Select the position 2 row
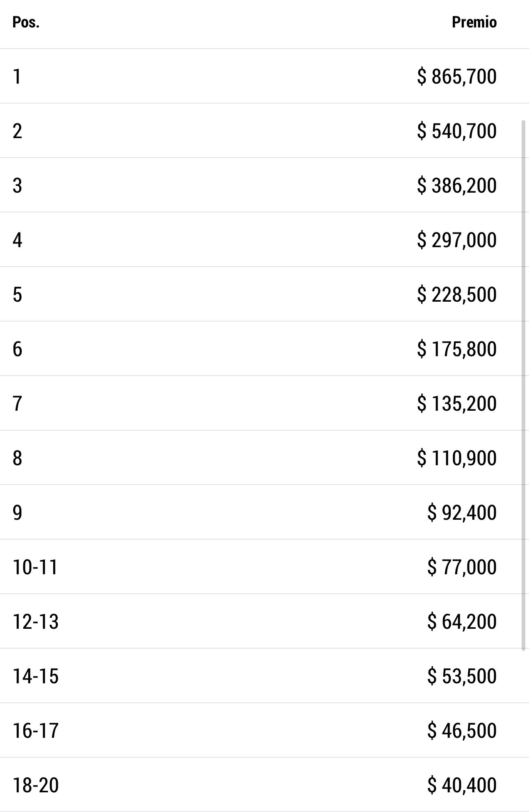This screenshot has width=529, height=812. point(264,131)
